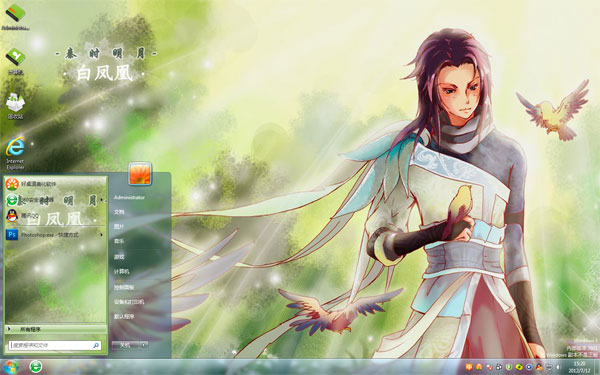The height and width of the screenshot is (375, 600).
Task: Open Games (游戏) in Start menu
Action: click(x=119, y=256)
